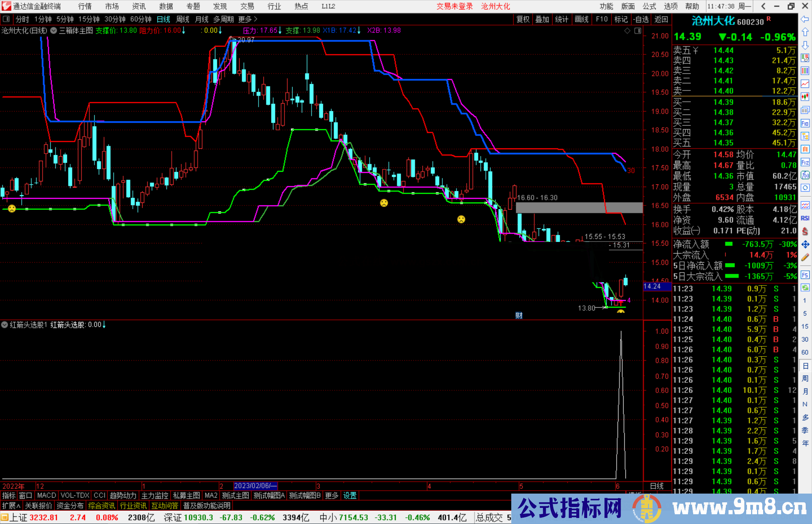Image resolution: width=812 pixels, height=524 pixels.
Task: Click the tree structure sidebar icon
Action: point(805,136)
